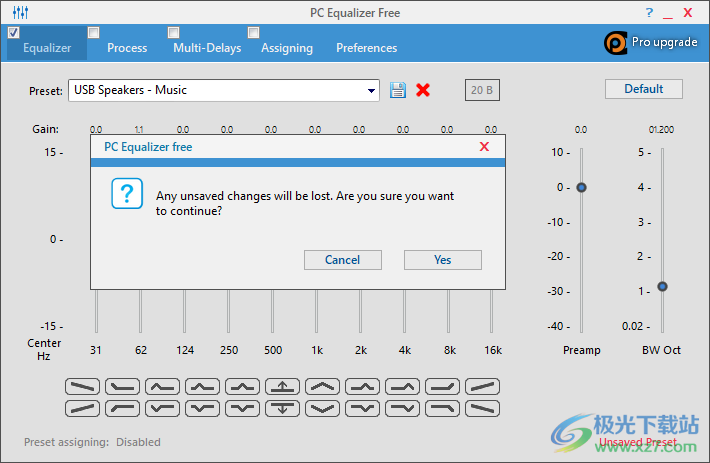Click the 01.200 bandwidth value
The height and width of the screenshot is (463, 710).
[661, 130]
